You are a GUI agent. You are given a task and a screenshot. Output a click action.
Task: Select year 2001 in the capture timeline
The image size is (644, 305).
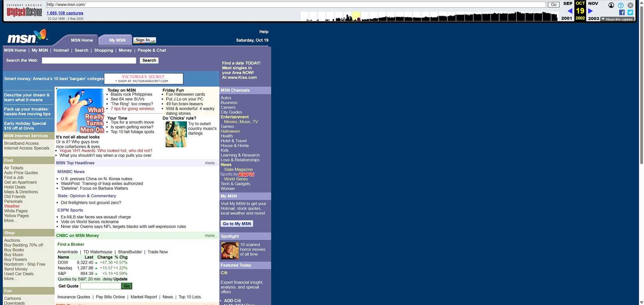point(567,18)
